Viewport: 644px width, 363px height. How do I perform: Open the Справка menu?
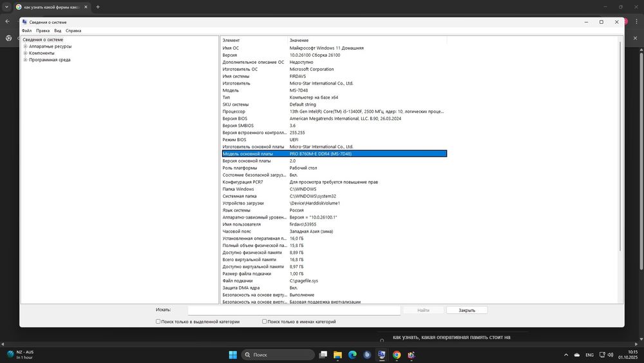(x=73, y=31)
